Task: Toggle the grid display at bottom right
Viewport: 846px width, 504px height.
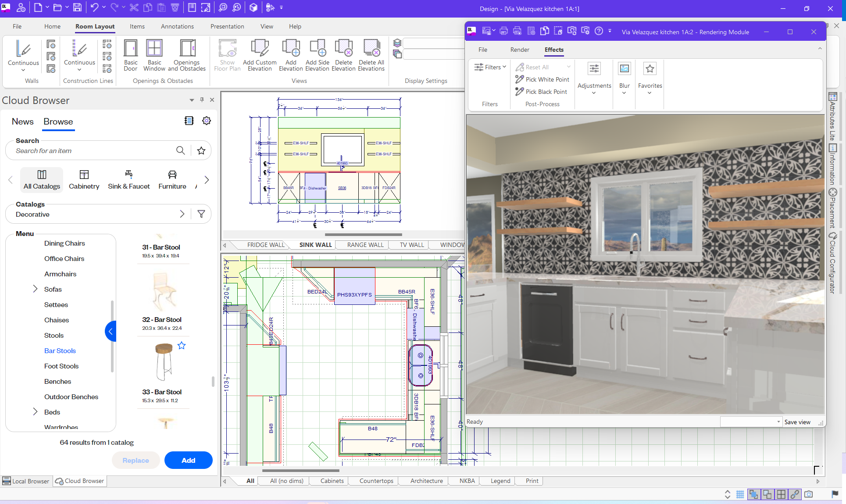Action: tap(740, 494)
